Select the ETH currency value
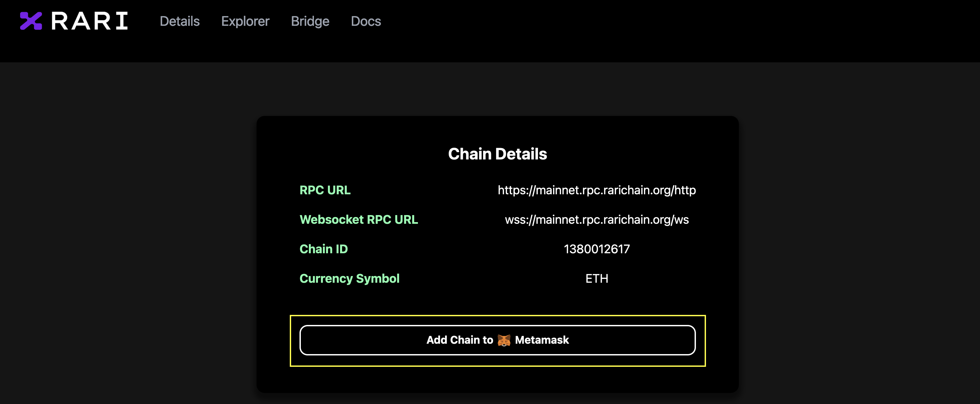 coord(597,279)
